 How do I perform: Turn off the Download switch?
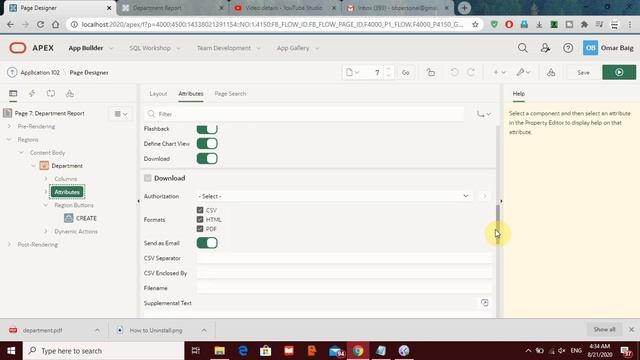pos(207,159)
